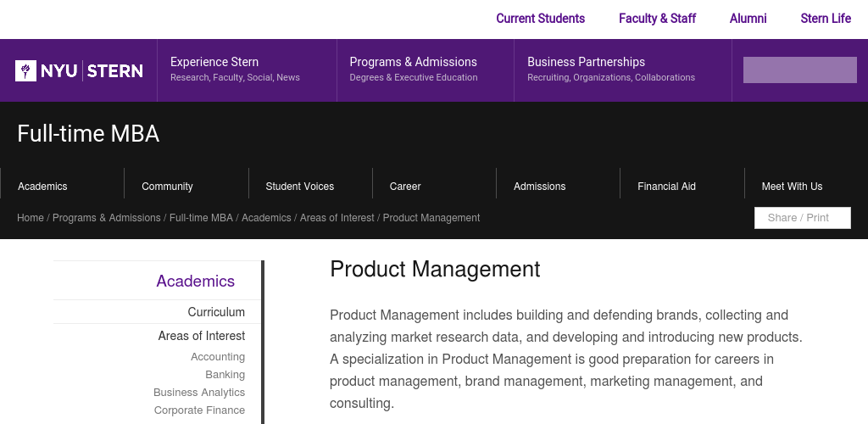Visit Stern Life link

click(826, 19)
